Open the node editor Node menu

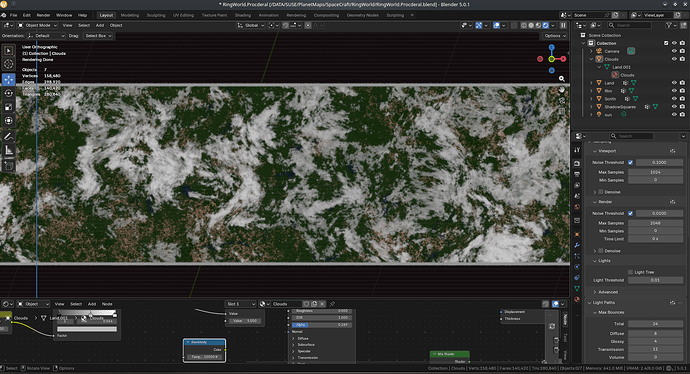(x=107, y=304)
